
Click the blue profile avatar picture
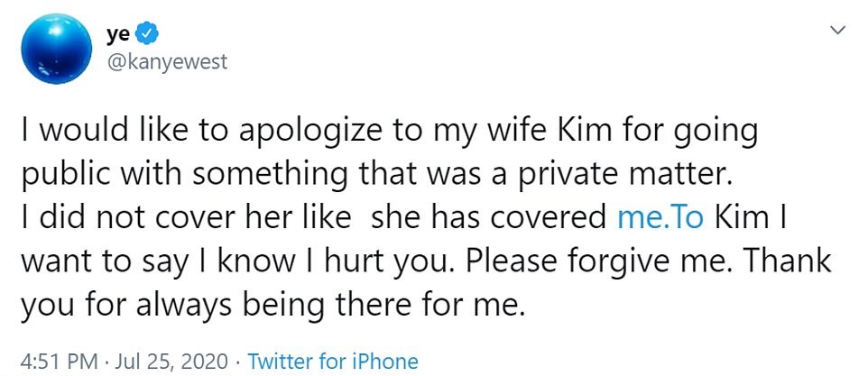(56, 48)
